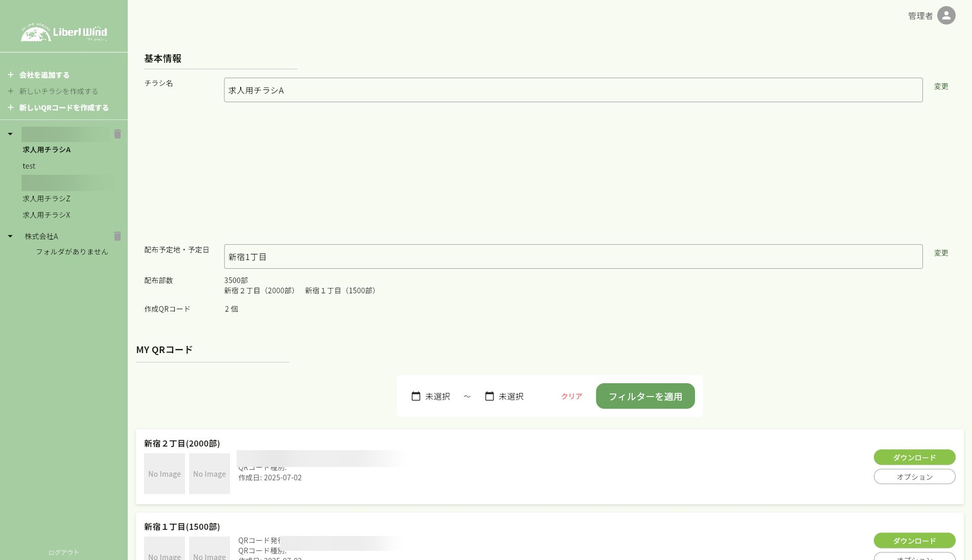Click the LiberI Wind logo

[x=64, y=32]
